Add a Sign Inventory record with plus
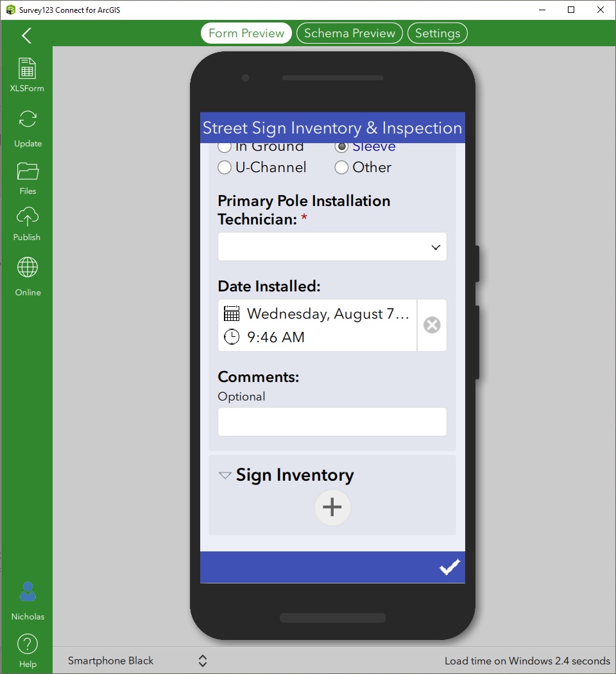Viewport: 616px width, 674px height. (332, 507)
